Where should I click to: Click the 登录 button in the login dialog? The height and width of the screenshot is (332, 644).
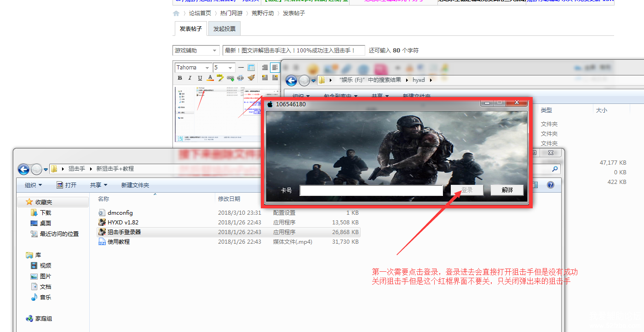click(467, 190)
